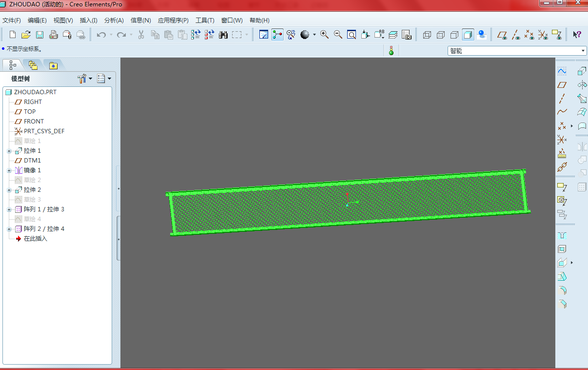The height and width of the screenshot is (370, 588).
Task: Toggle datum planes display on/off
Action: point(502,35)
